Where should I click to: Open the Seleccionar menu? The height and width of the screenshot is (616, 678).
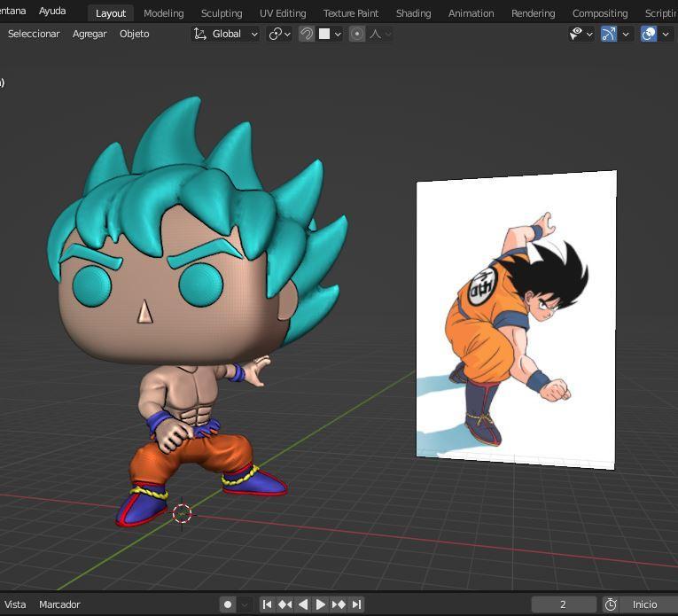click(x=34, y=34)
